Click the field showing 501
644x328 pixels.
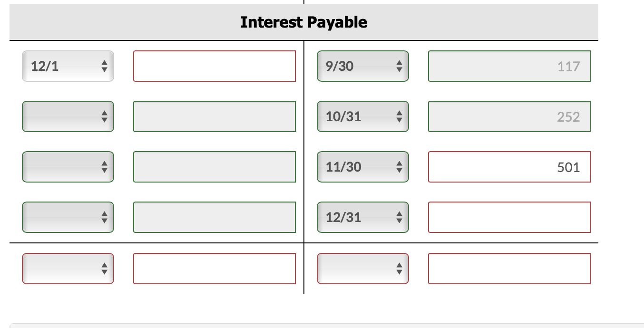(509, 166)
